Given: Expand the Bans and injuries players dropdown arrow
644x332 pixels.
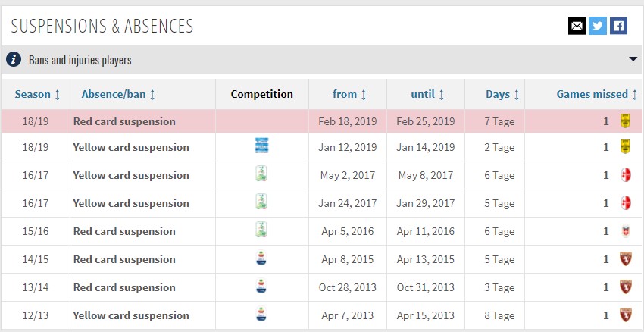Looking at the screenshot, I should pos(633,59).
